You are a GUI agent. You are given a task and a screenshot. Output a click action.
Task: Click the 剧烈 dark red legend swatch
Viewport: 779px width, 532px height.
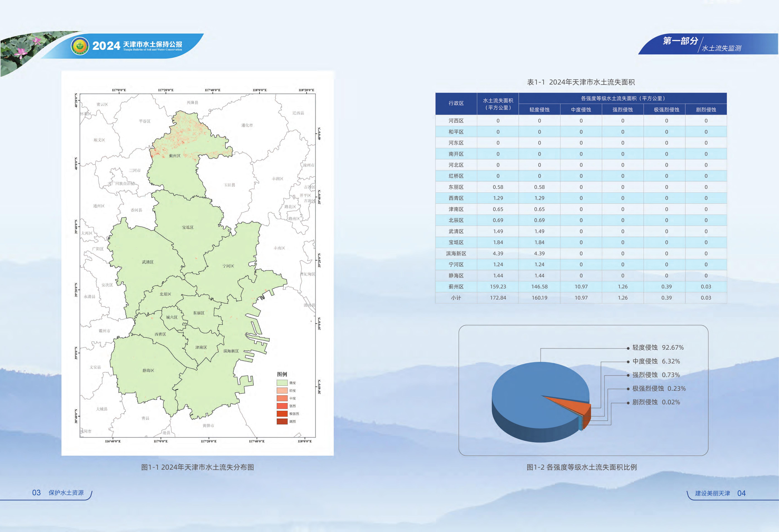pos(282,421)
